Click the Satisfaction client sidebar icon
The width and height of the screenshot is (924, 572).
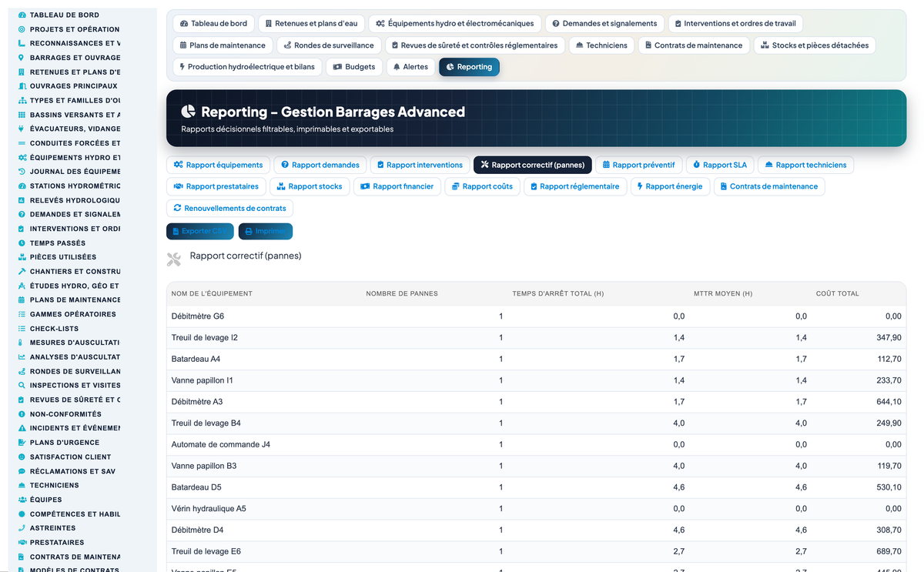[22, 457]
